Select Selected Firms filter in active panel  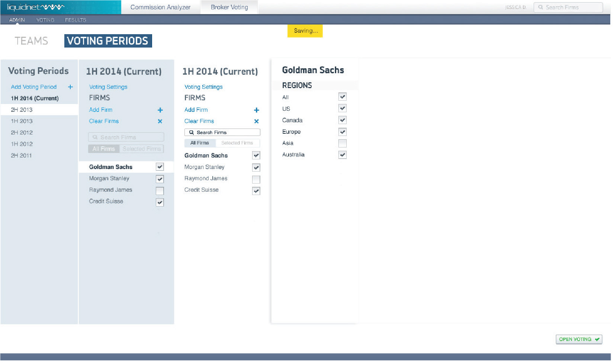click(x=238, y=144)
